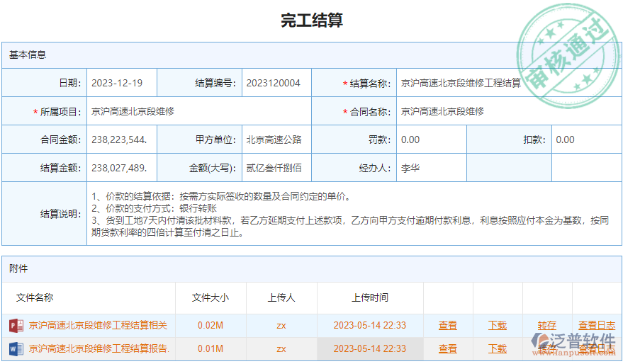This screenshot has width=623, height=364.
Task: Click the 上传时间 column header
Action: (369, 298)
